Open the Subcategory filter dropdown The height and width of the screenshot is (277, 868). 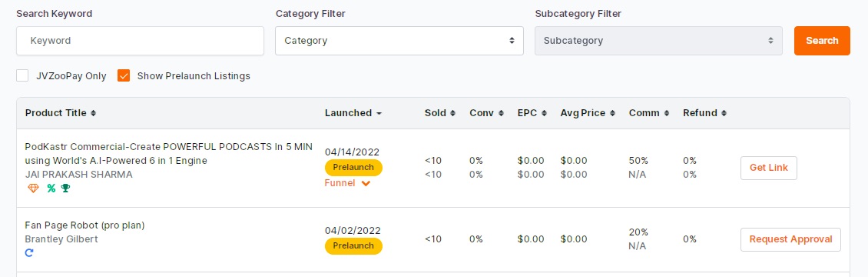pos(659,41)
